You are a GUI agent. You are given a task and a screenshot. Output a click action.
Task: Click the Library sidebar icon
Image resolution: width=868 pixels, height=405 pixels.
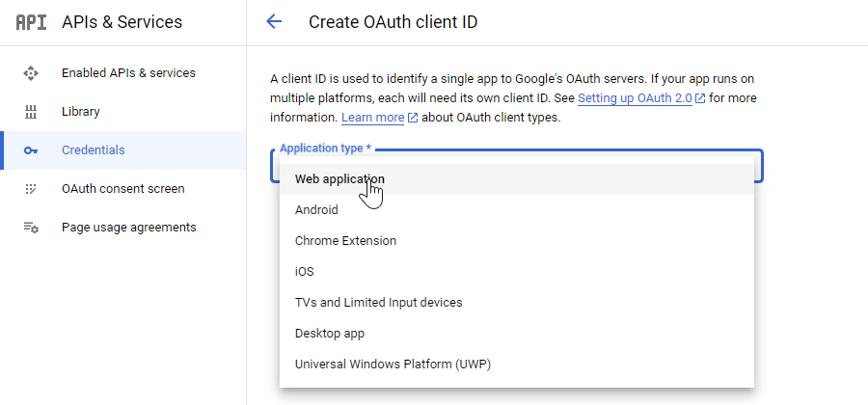(31, 112)
